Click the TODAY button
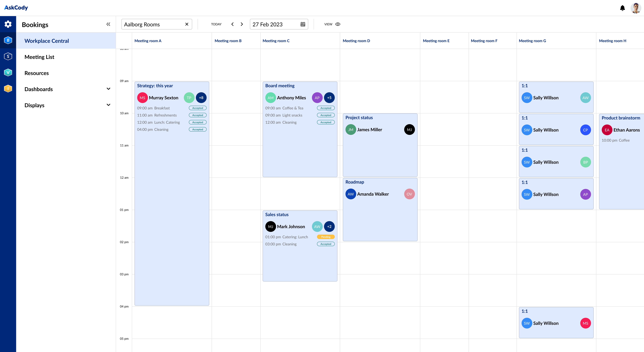The height and width of the screenshot is (352, 644). pyautogui.click(x=216, y=24)
